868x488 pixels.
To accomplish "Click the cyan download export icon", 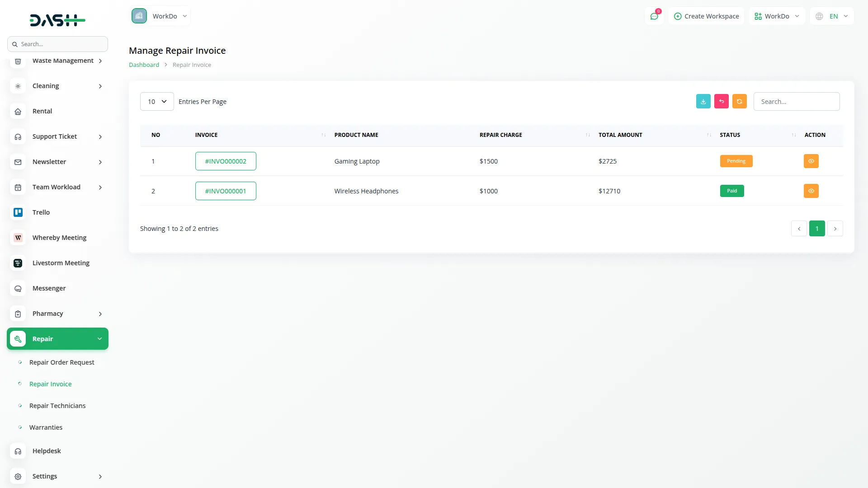I will tap(703, 102).
